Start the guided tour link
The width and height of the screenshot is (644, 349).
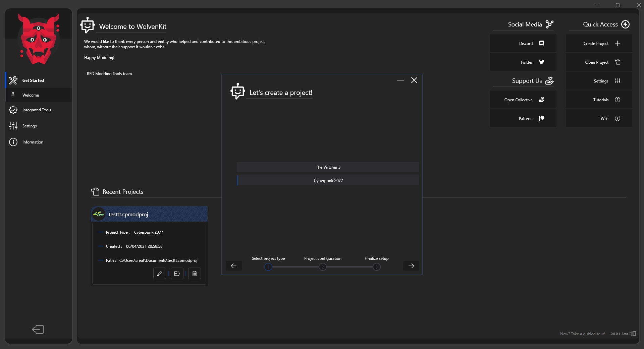pyautogui.click(x=583, y=334)
